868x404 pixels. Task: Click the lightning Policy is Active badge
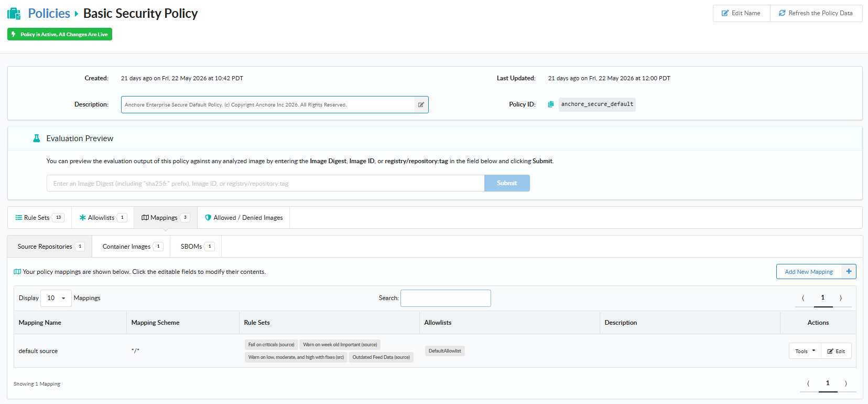[60, 34]
